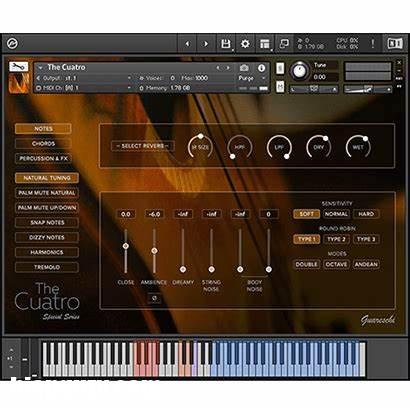Select the TREMOLO articulation button
Image resolution: width=410 pixels, height=410 pixels.
coord(47,267)
